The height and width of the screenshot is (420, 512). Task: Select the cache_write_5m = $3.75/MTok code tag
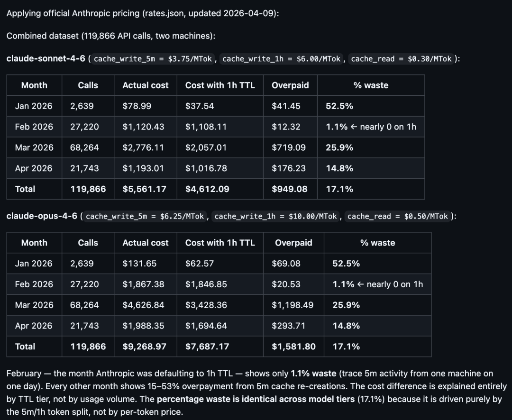click(153, 59)
